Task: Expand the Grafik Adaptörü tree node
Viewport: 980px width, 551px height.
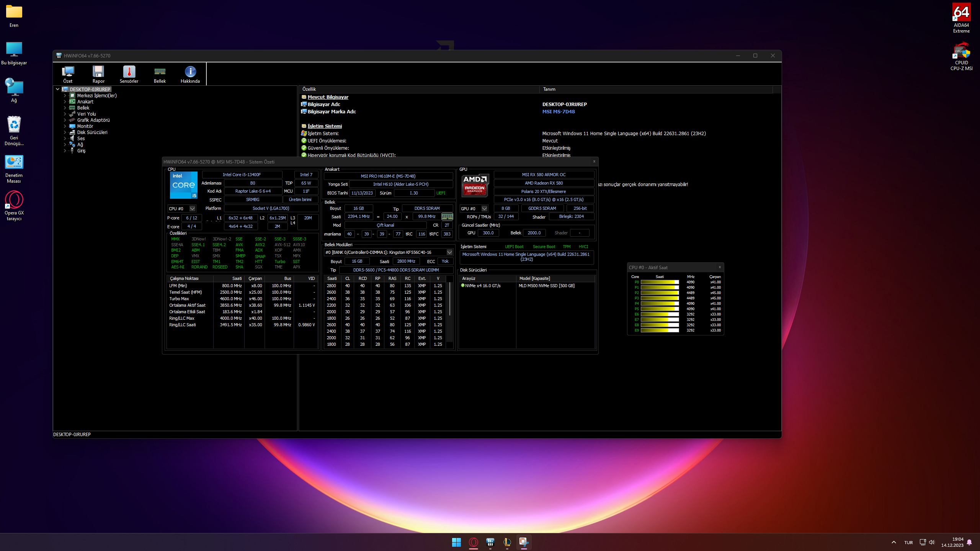Action: (65, 120)
